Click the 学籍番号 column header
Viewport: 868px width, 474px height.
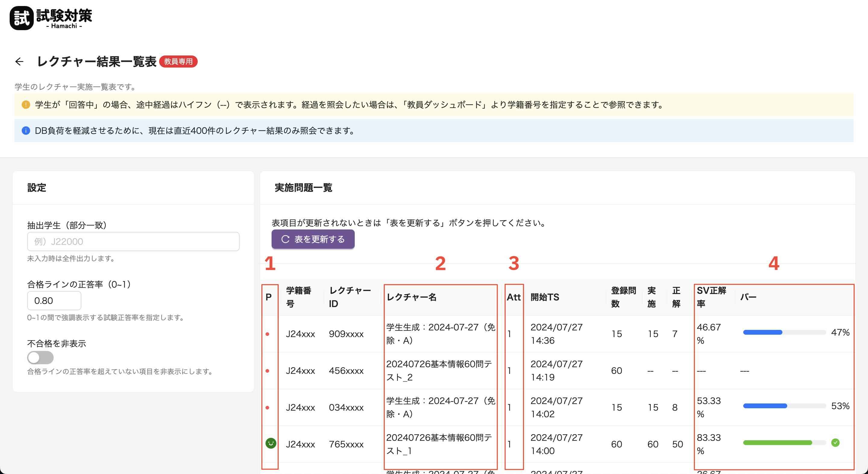pos(299,297)
